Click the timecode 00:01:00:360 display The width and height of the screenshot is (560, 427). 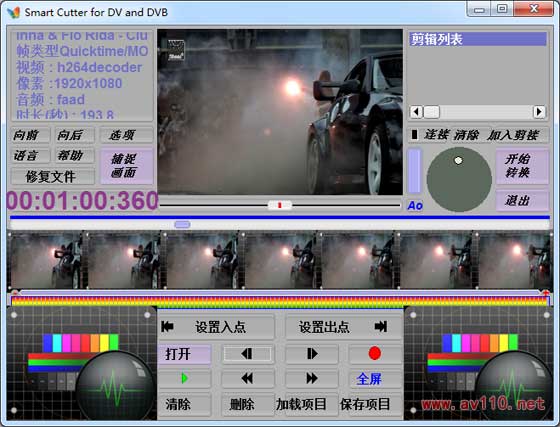click(82, 201)
